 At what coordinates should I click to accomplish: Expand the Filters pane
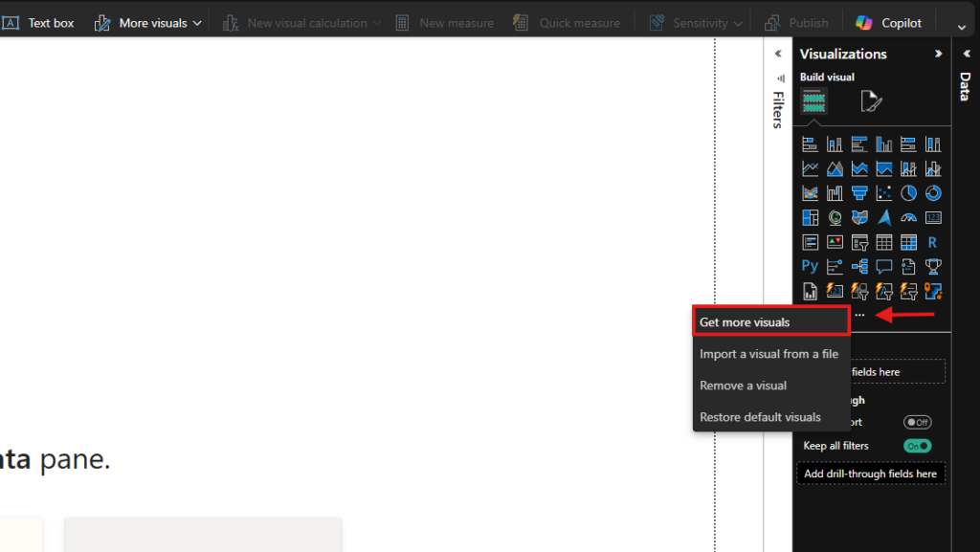point(778,54)
